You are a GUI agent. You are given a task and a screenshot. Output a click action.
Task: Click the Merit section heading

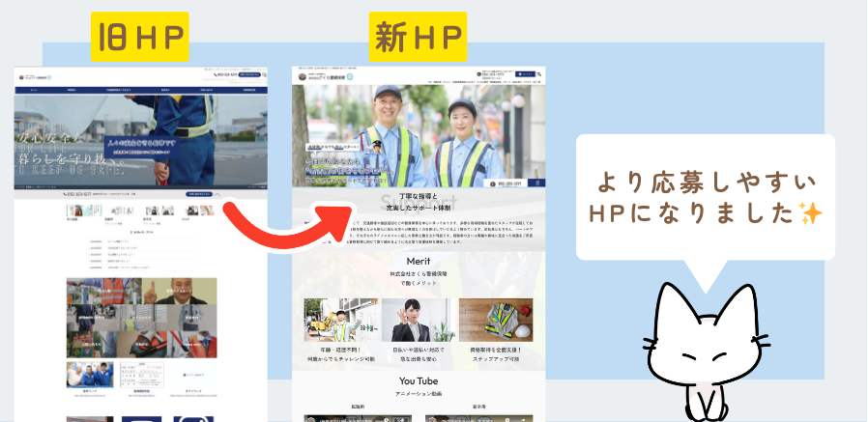(418, 261)
